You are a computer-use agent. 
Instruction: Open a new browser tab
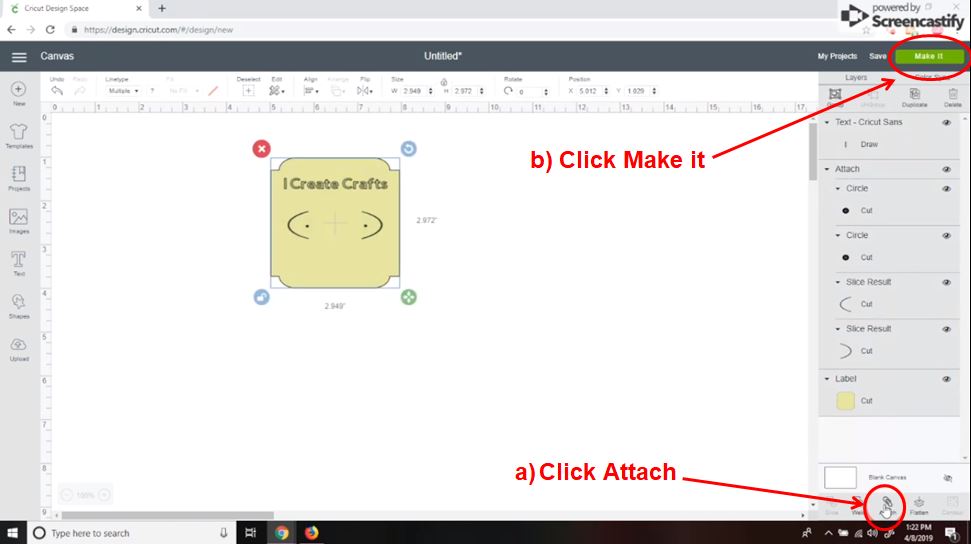point(162,9)
